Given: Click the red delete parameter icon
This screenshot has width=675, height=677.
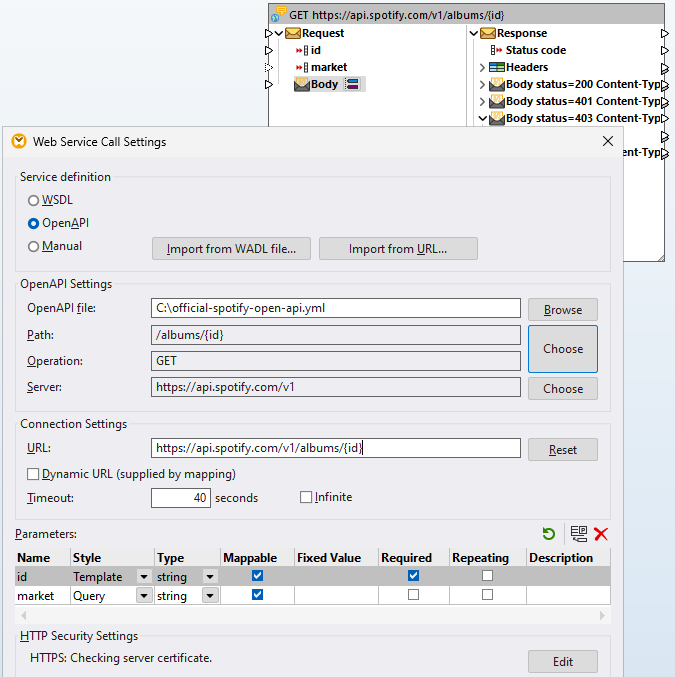Looking at the screenshot, I should 601,535.
